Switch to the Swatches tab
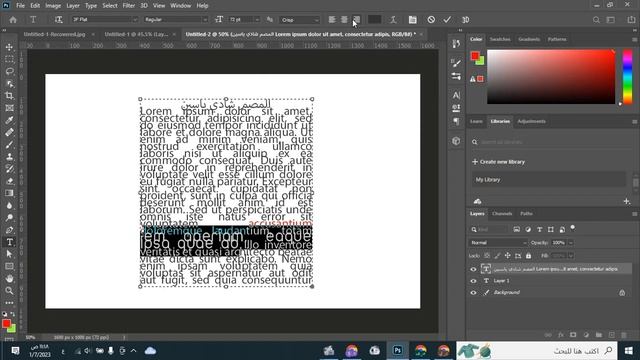The height and width of the screenshot is (360, 640). 500,40
